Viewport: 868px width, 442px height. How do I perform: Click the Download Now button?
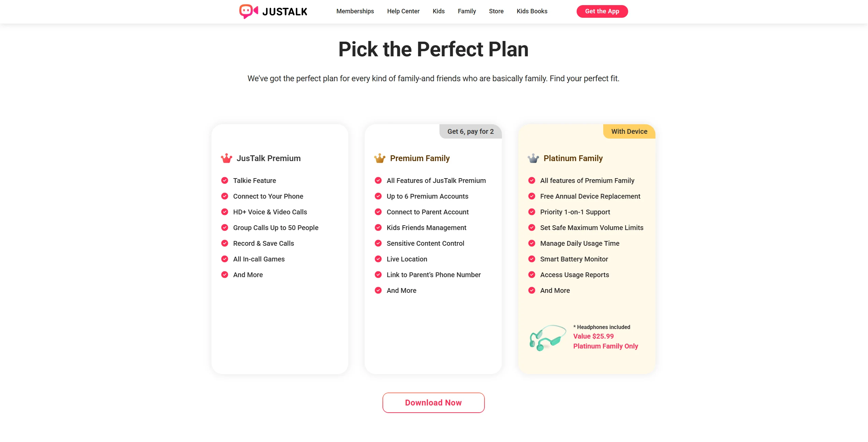pos(433,402)
